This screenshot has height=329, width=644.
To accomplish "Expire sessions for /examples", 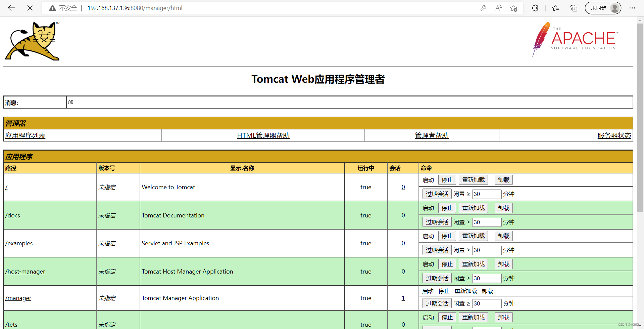I will point(437,250).
